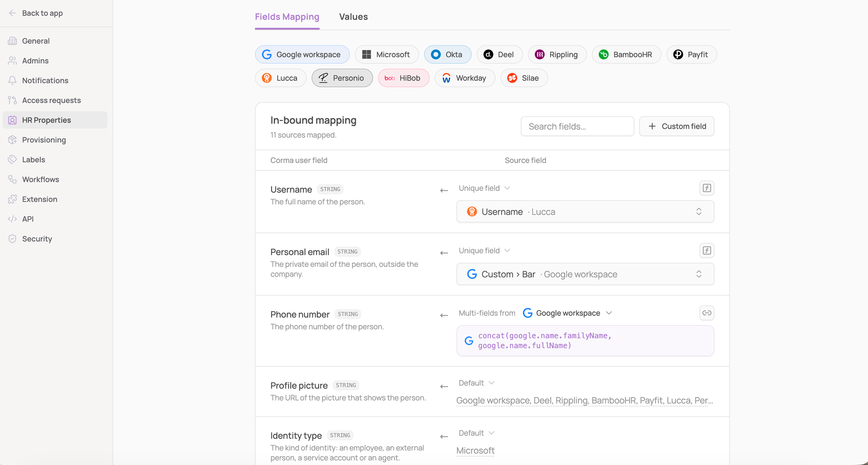Click the Back to app arrow icon

[12, 13]
